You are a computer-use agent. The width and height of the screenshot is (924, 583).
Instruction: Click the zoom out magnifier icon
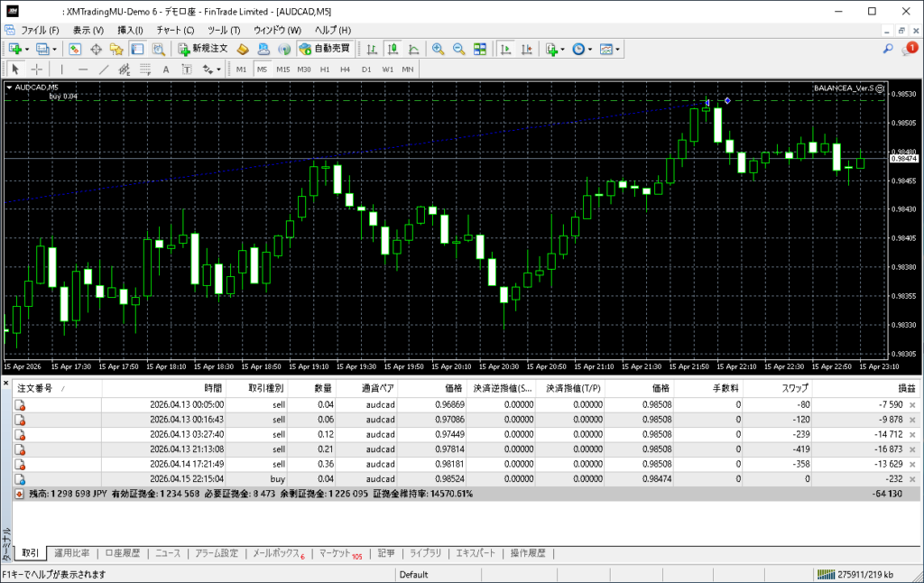point(458,49)
